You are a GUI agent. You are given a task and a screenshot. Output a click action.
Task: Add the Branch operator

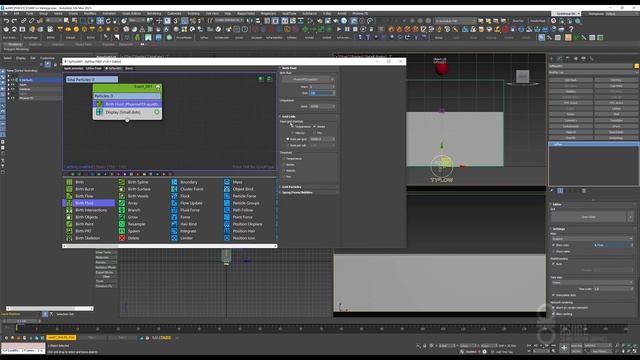tap(133, 210)
